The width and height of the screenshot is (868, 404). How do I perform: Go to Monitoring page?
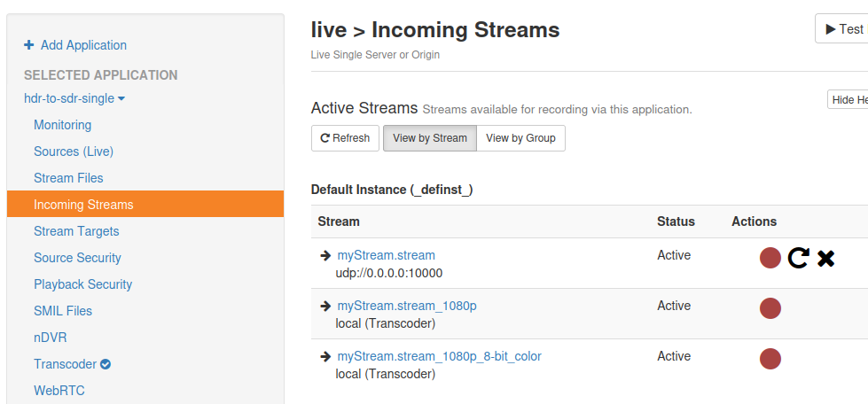tap(62, 125)
